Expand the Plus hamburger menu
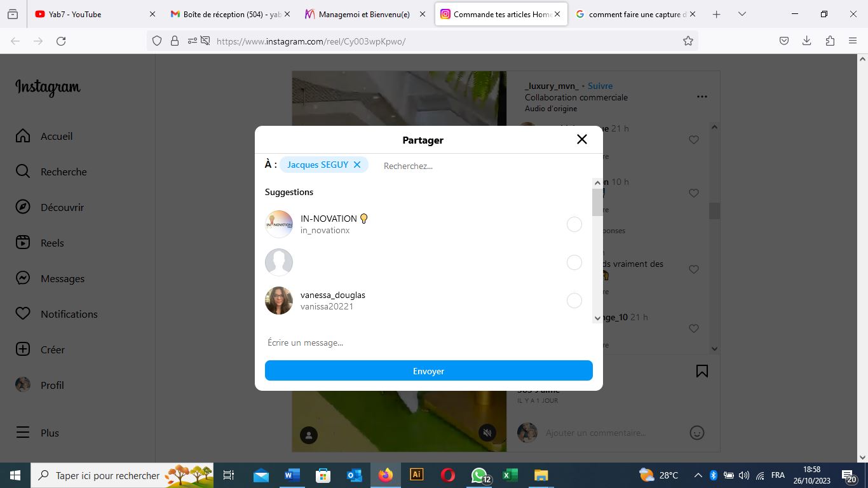This screenshot has height=488, width=868. click(x=23, y=433)
